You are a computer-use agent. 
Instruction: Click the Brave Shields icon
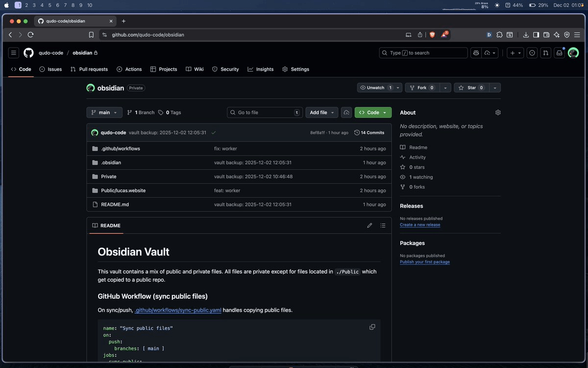(x=432, y=35)
